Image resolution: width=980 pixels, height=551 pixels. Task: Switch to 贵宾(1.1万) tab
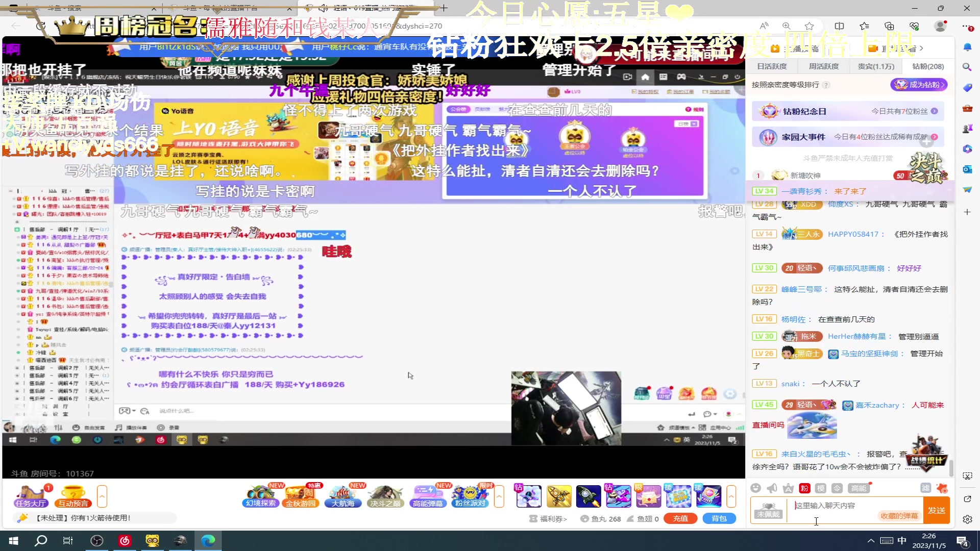coord(876,66)
